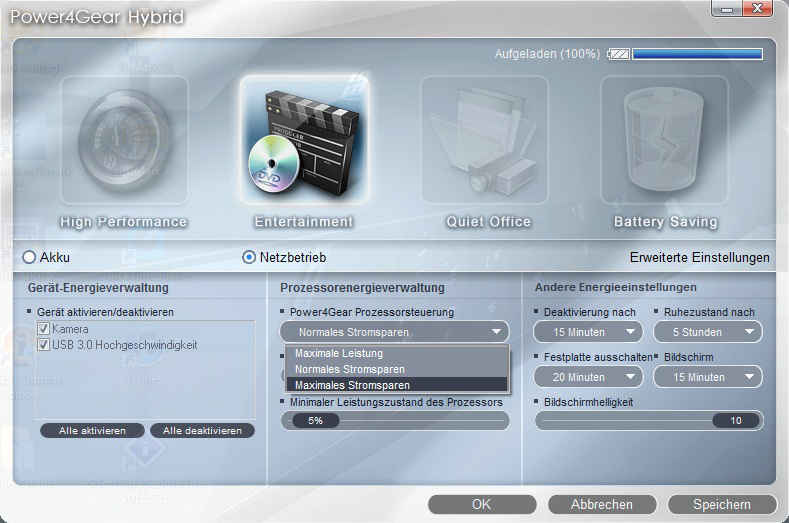
Task: Click the Andere Energieeinstellungen heading
Action: pos(616,287)
